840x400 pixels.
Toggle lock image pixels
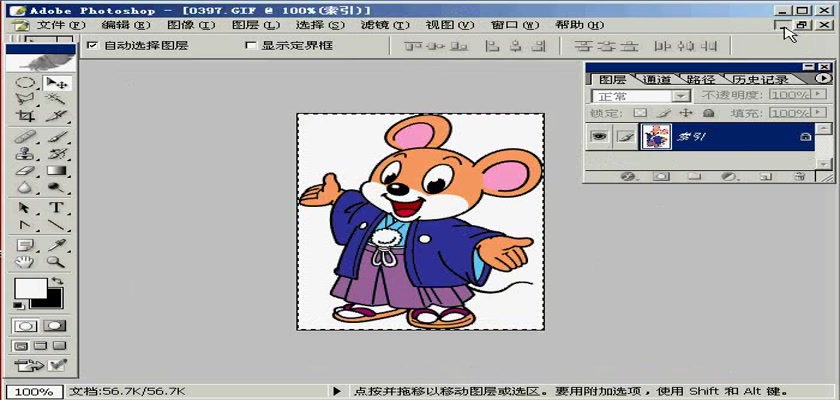click(663, 113)
